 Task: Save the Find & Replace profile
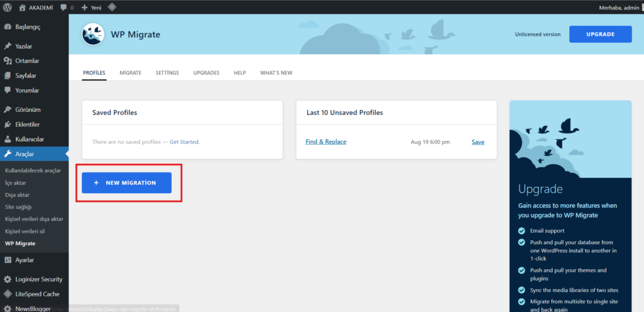coord(478,142)
